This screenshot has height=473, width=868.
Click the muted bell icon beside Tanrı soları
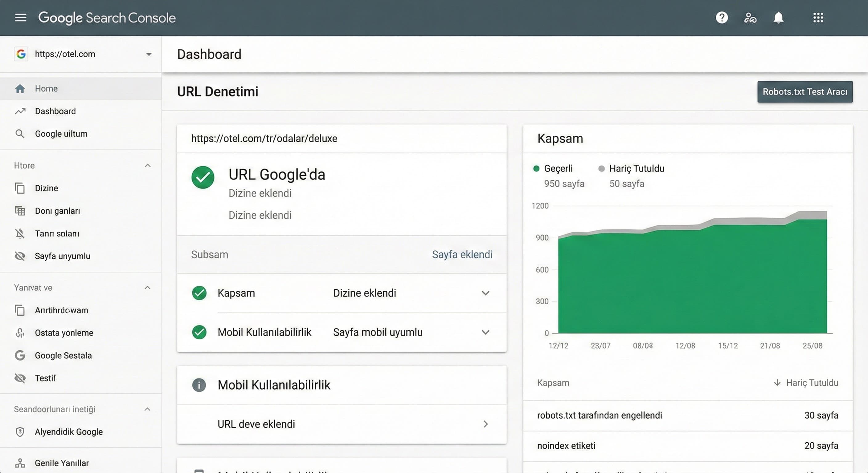click(x=20, y=233)
